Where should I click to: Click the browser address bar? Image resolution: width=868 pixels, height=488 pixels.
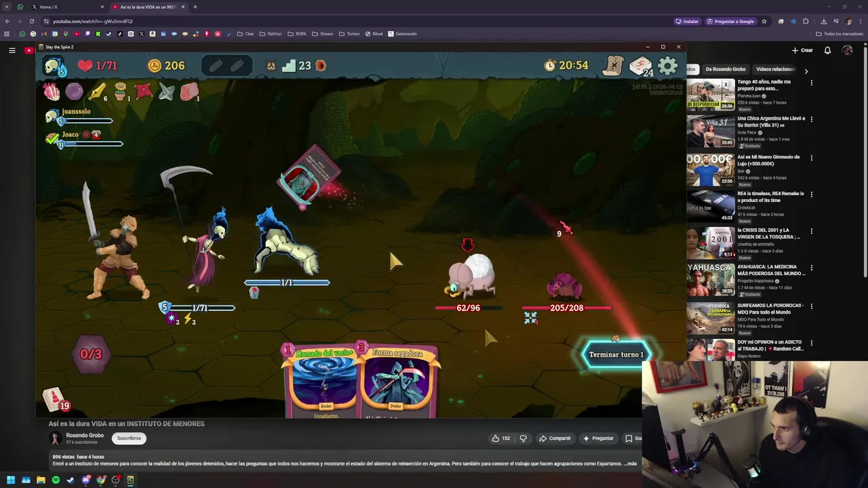point(359,21)
